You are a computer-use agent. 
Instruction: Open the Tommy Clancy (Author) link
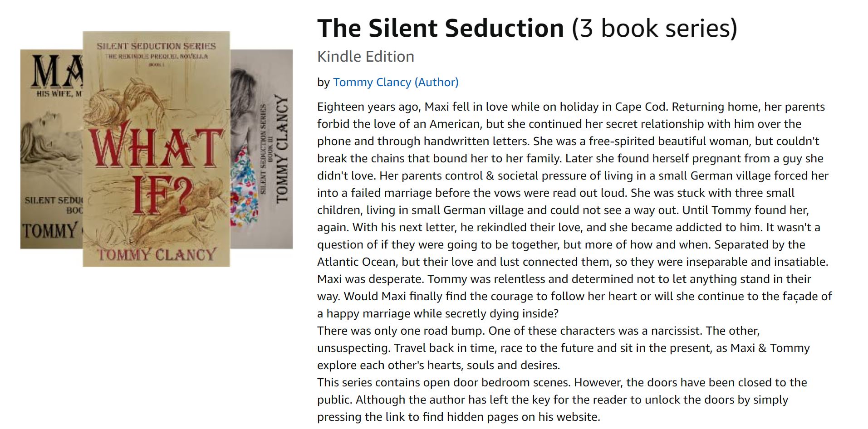pyautogui.click(x=396, y=82)
